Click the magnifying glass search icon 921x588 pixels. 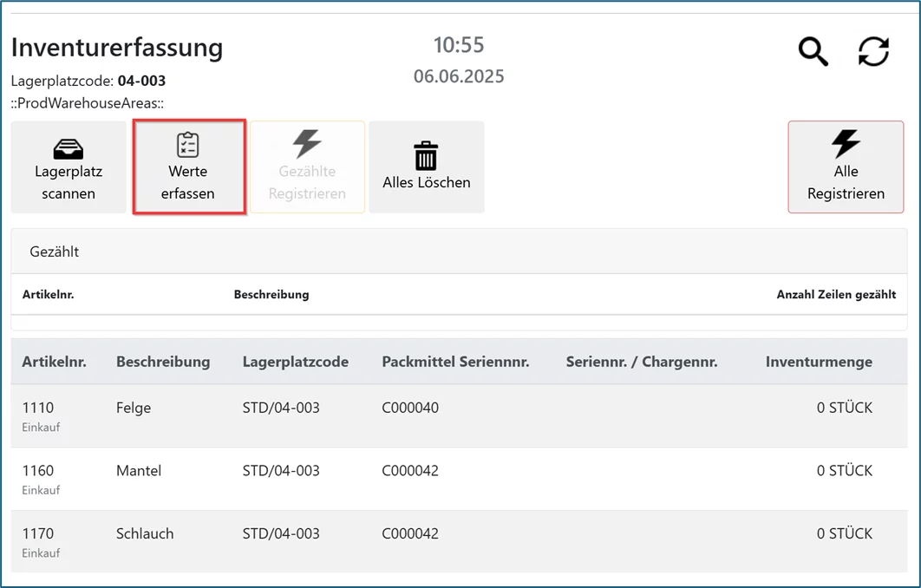tap(813, 52)
